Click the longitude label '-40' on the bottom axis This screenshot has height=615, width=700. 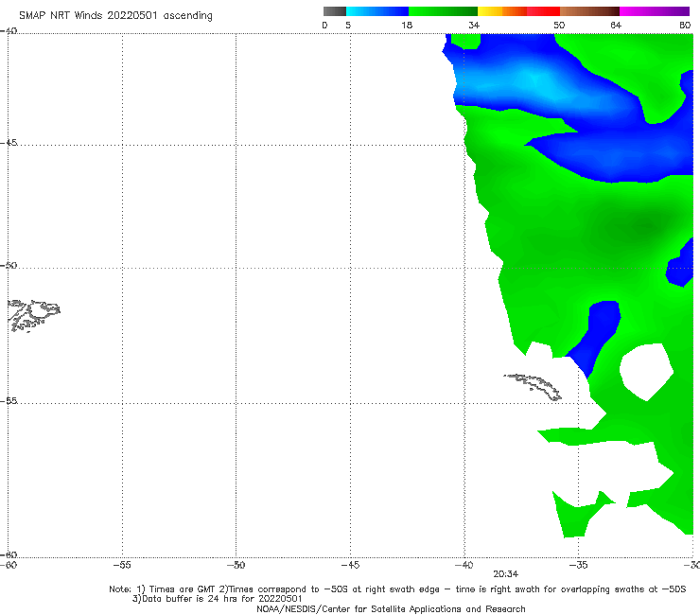[x=464, y=565]
